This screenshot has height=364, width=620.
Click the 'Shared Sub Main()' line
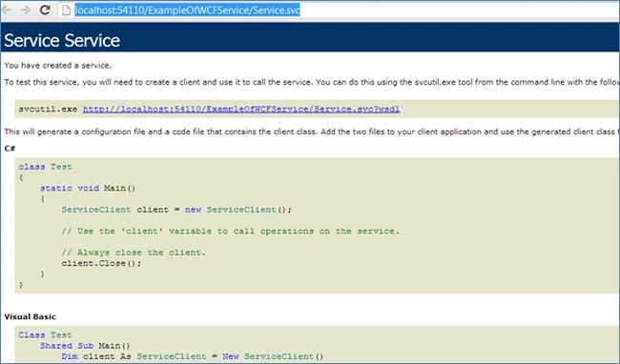85,346
